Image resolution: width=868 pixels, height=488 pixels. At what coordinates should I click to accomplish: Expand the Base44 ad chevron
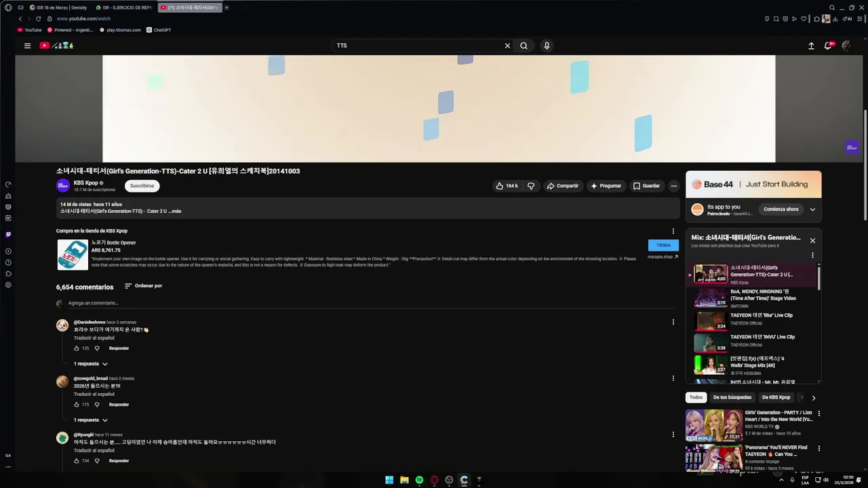812,209
